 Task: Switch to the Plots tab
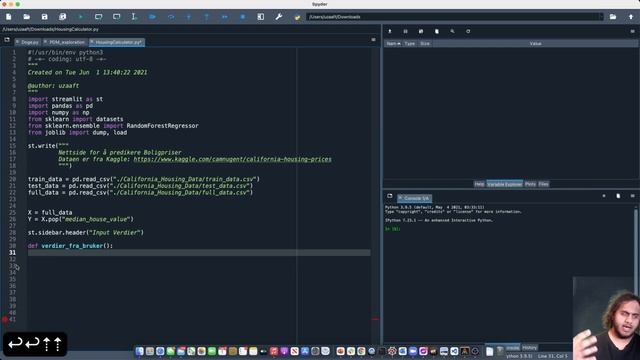530,184
